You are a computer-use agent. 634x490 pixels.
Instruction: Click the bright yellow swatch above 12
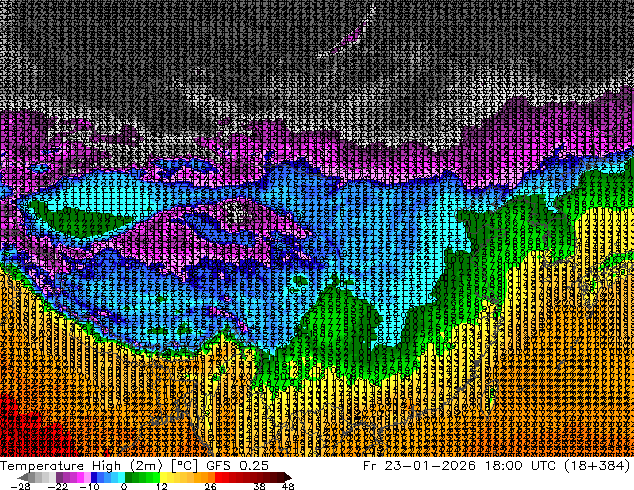coord(163,477)
